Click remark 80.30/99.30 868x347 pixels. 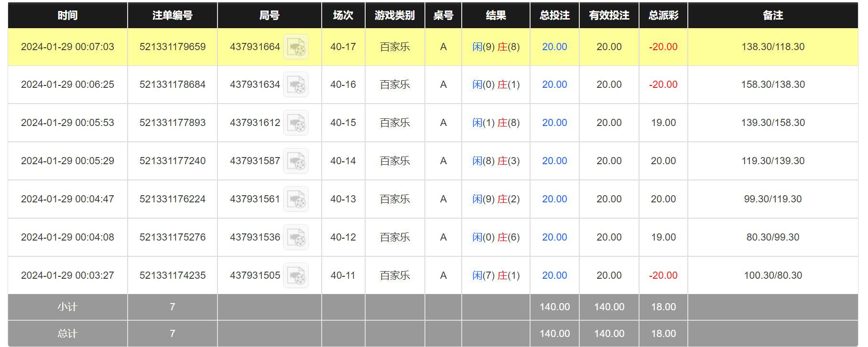[773, 237]
